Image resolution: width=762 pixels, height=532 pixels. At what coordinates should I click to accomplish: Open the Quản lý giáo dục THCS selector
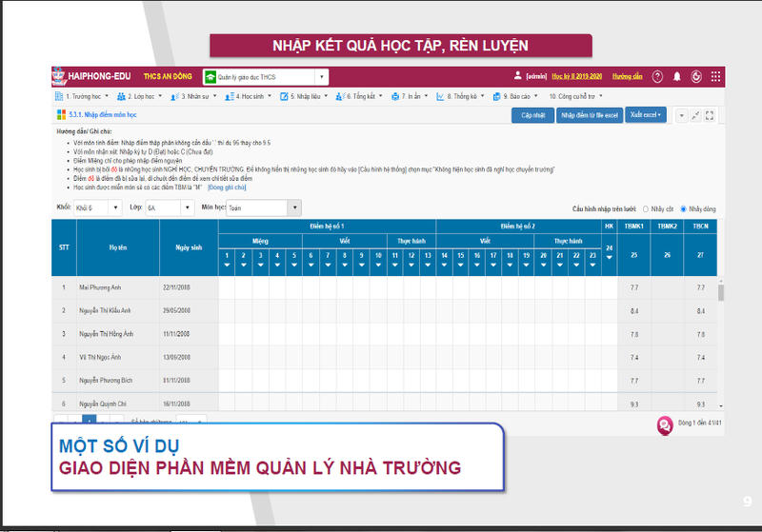[x=265, y=76]
